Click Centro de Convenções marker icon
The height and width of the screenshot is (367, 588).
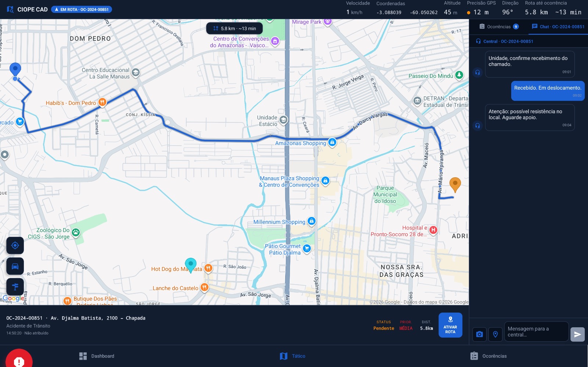coord(275,41)
